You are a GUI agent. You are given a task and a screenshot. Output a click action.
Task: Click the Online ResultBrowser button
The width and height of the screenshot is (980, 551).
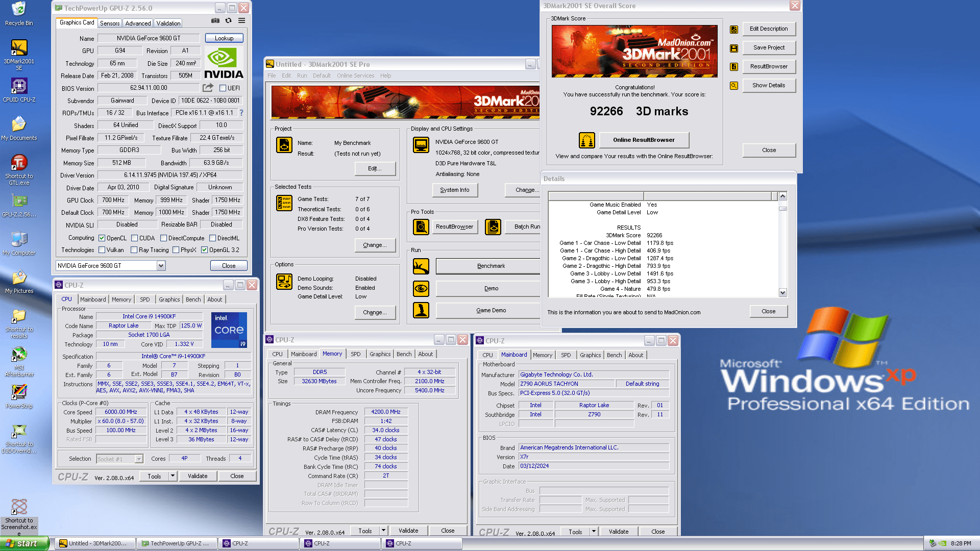point(644,140)
